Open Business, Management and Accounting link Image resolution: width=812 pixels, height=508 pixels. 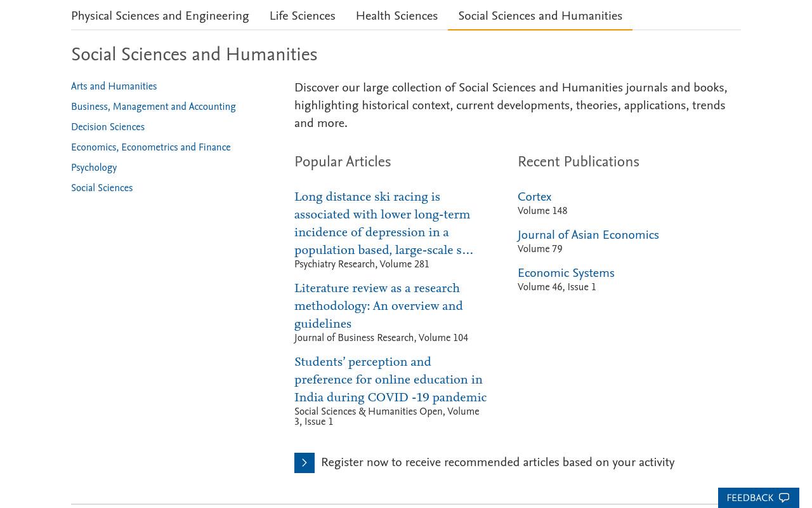153,107
